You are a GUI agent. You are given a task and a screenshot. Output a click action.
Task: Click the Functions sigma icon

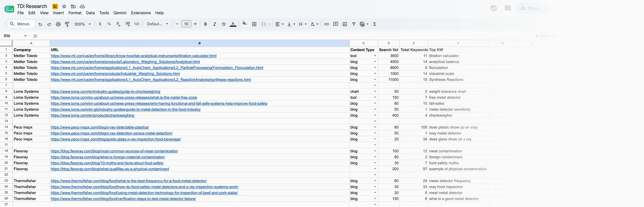[375, 24]
